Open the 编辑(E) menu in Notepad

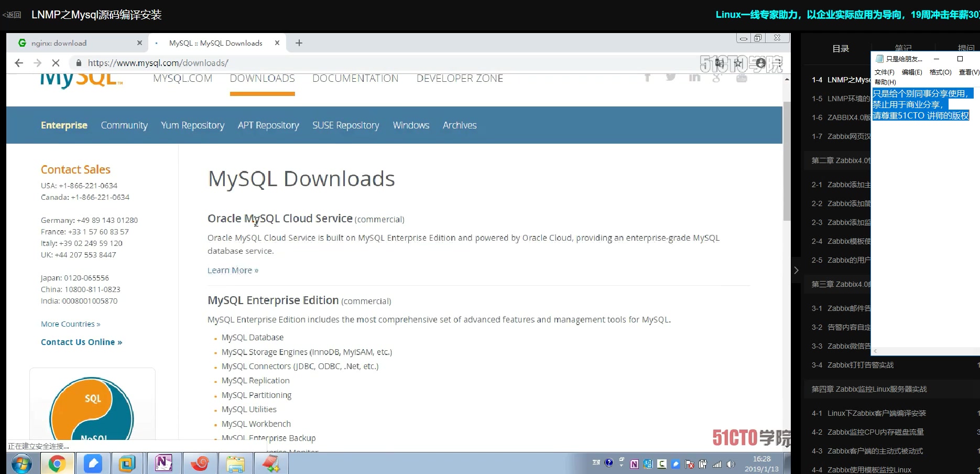tap(912, 72)
